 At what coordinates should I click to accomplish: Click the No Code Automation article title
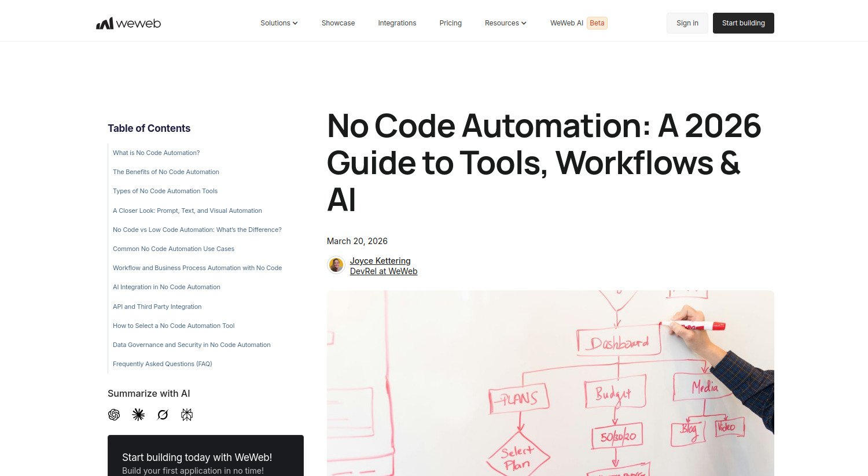pyautogui.click(x=544, y=163)
